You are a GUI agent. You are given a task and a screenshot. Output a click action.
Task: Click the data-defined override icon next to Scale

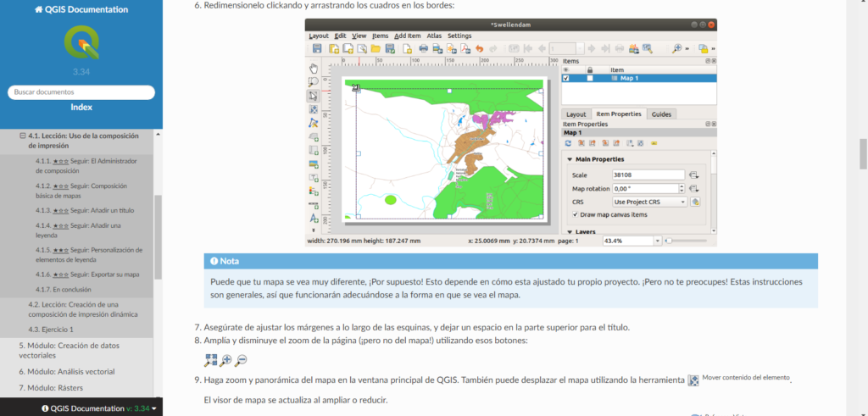[x=694, y=175]
